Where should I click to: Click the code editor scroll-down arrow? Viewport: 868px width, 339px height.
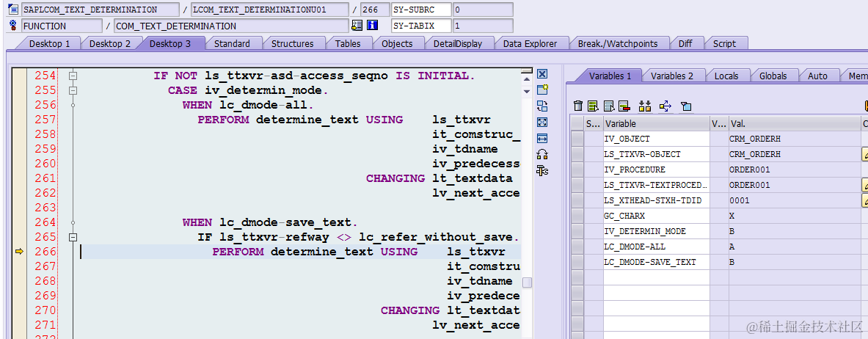pos(526,91)
